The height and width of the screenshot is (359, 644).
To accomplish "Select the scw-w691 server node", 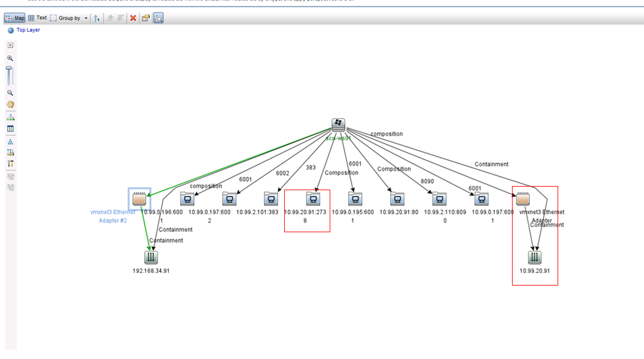I will 338,126.
